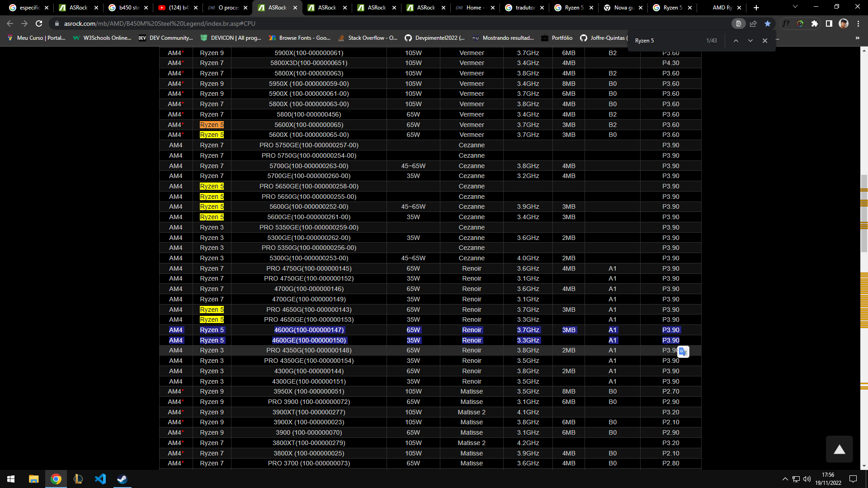Open the share page icon
Screen dimensions: 868x488
coord(753,23)
